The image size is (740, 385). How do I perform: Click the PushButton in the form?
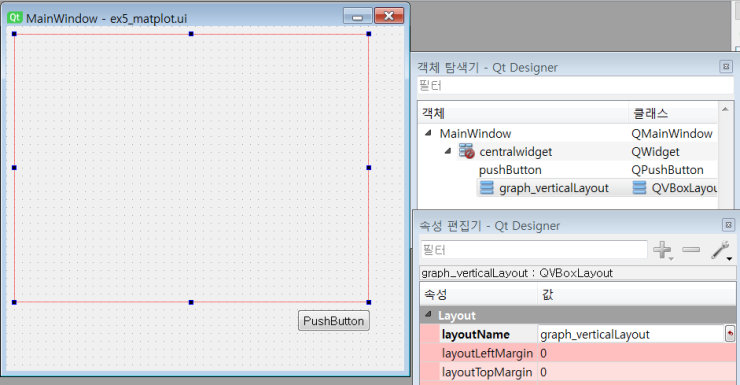tap(334, 321)
